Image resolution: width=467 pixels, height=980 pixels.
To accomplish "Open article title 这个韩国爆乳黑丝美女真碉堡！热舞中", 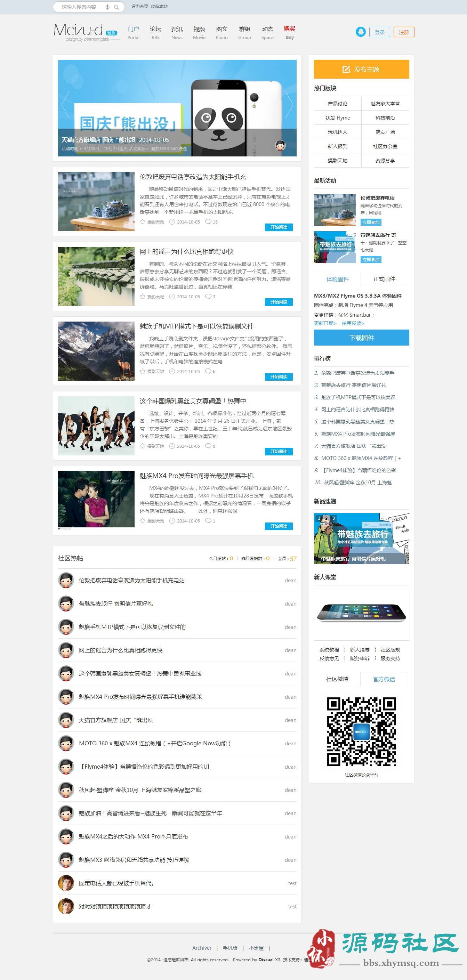I will coord(193,401).
